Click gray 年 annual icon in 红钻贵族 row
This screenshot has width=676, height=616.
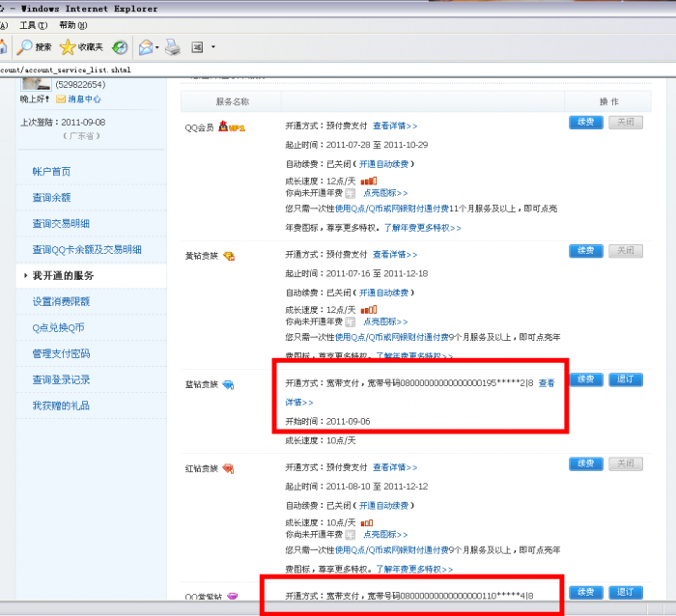(350, 535)
